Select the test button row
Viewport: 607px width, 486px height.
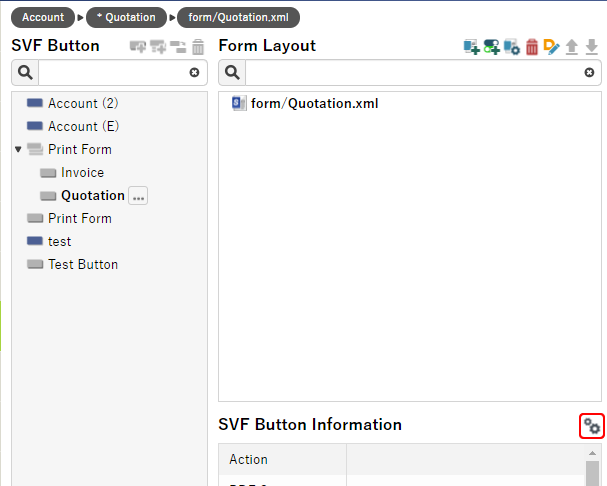coord(59,242)
